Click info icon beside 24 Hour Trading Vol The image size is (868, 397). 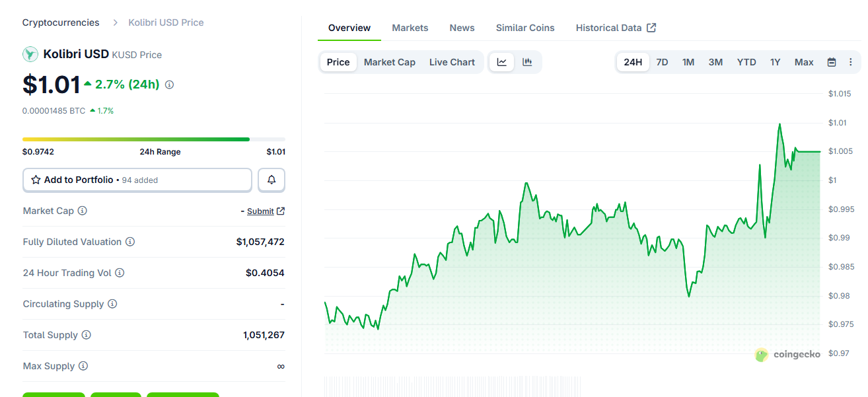[120, 273]
